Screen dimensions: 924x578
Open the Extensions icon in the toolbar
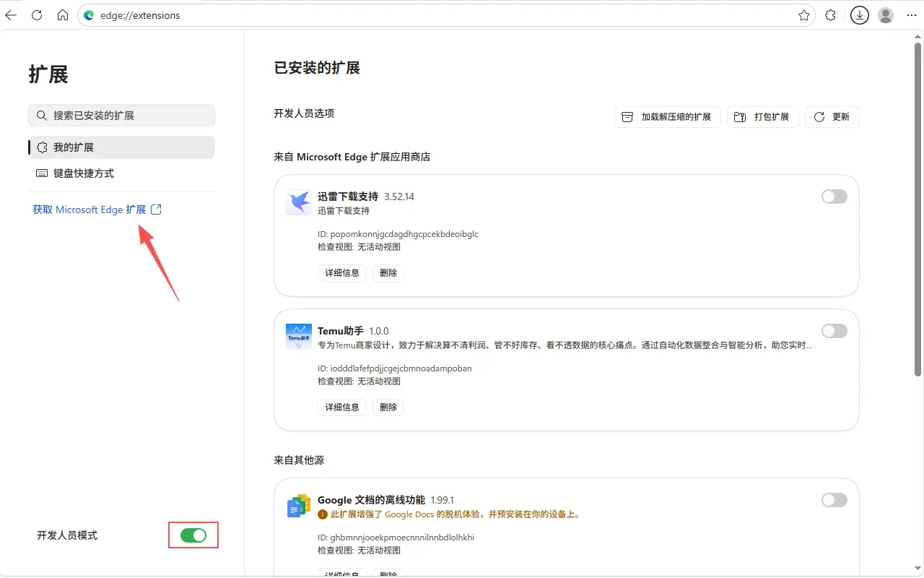pos(830,14)
